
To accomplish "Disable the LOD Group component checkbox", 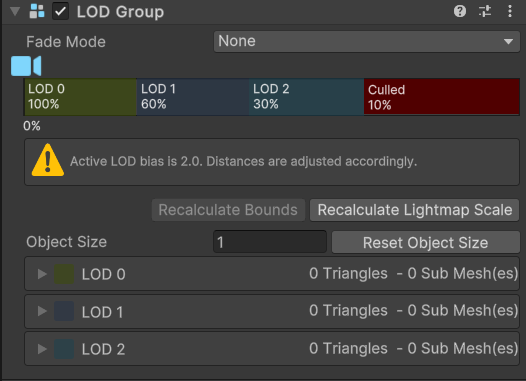I will (x=60, y=11).
